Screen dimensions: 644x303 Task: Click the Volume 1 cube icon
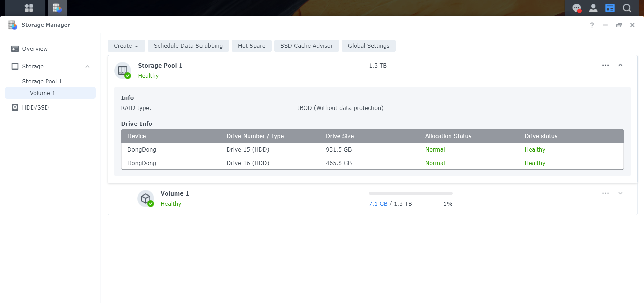[146, 199]
